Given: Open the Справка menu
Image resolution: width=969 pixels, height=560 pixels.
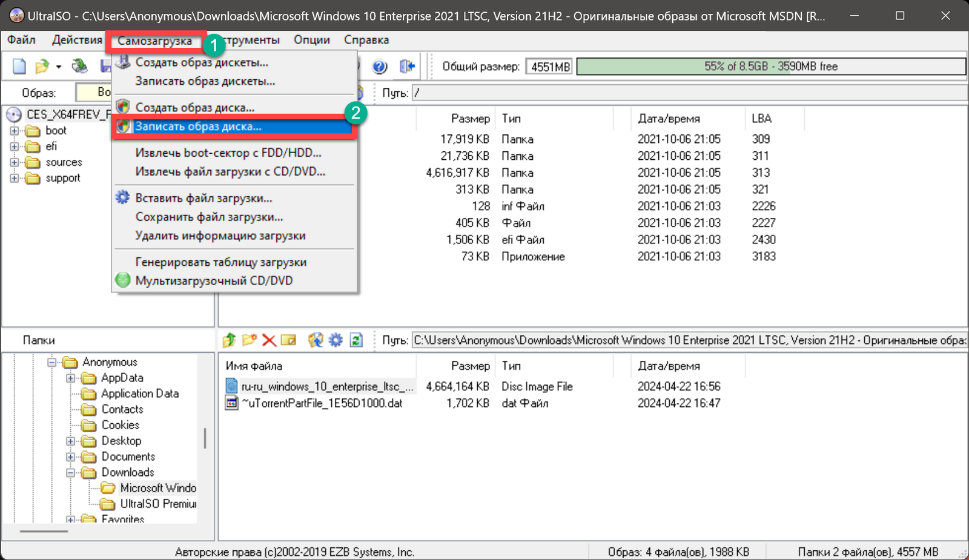Looking at the screenshot, I should pos(366,40).
